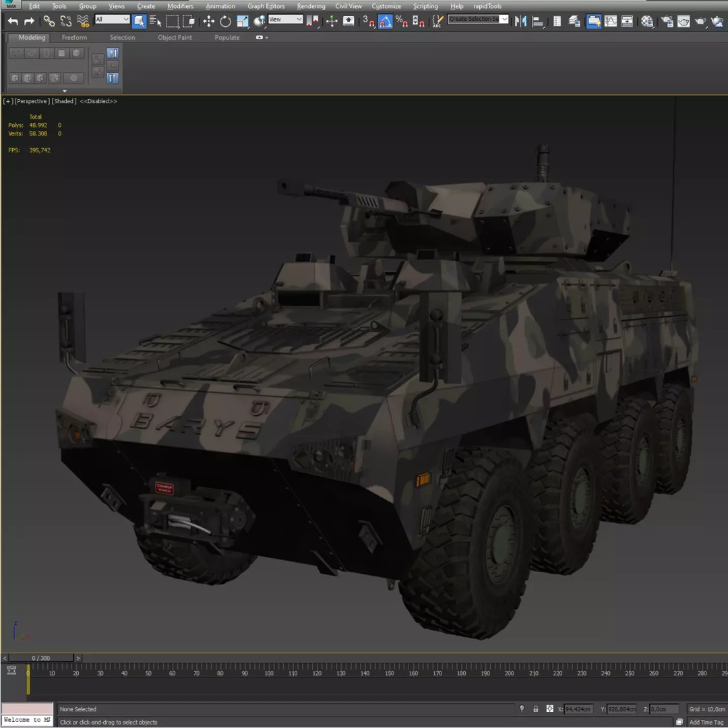This screenshot has height=728, width=728.
Task: Toggle the Show End Result ribbon button
Action: pyautogui.click(x=113, y=78)
